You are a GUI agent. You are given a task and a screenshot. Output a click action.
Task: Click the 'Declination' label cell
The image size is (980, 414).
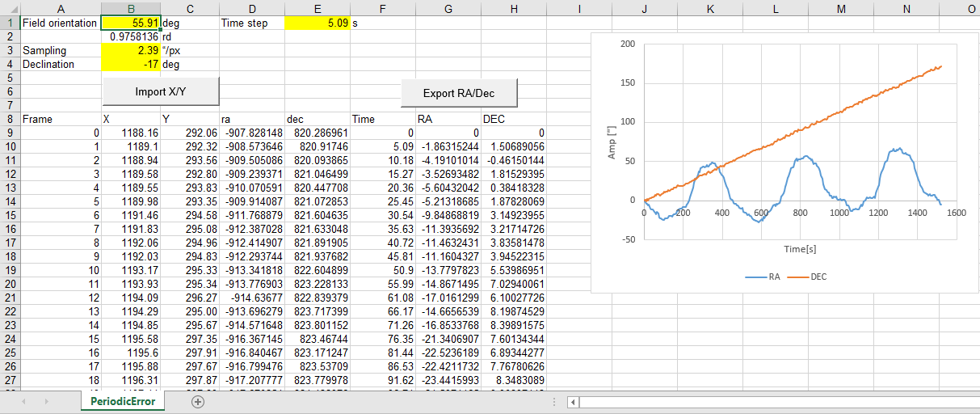[61, 64]
